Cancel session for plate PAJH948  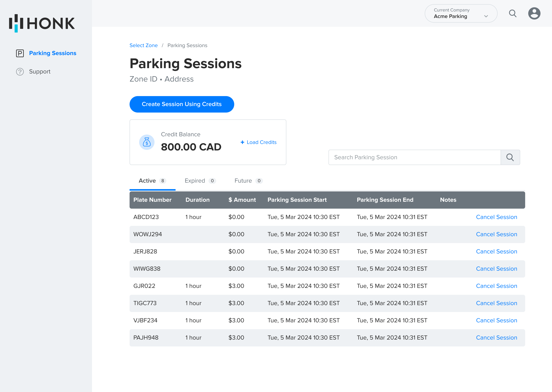coord(496,337)
